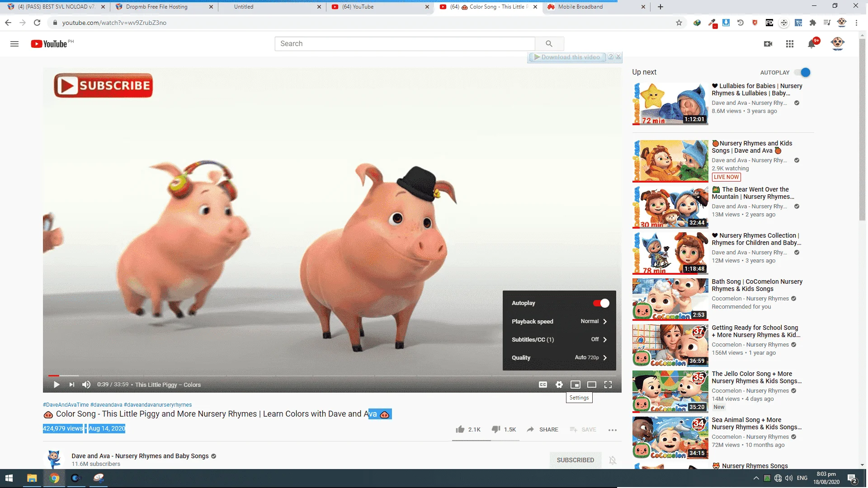
Task: Open the account avatar menu
Action: click(x=838, y=43)
